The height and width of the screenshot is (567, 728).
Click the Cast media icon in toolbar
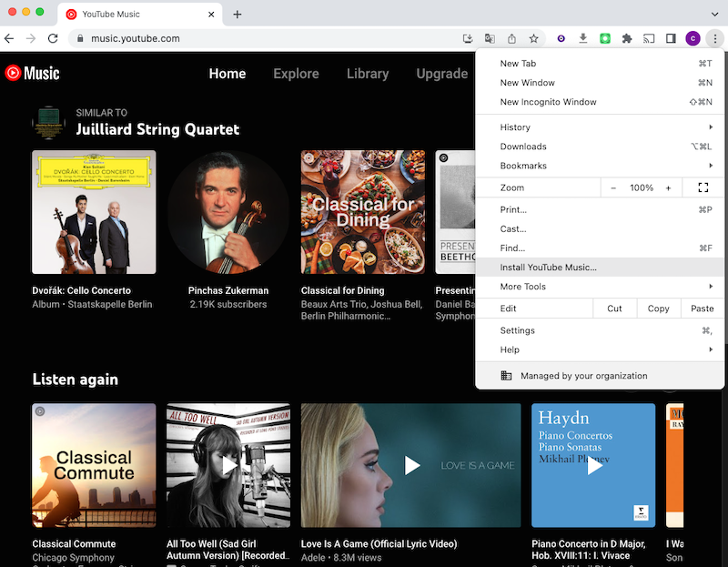pyautogui.click(x=649, y=39)
